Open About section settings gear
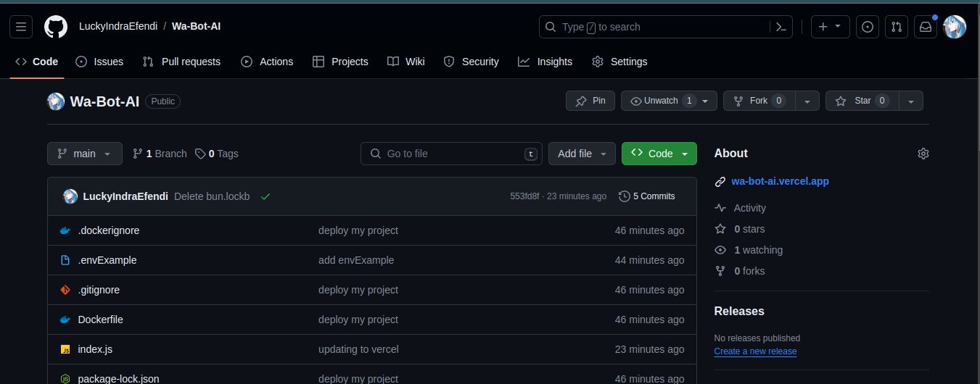The image size is (980, 384). coord(923,154)
